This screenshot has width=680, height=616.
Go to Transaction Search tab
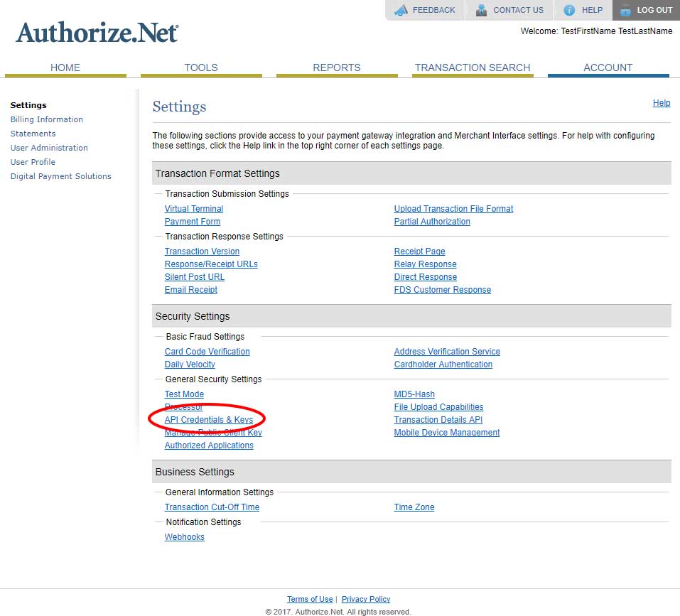click(473, 67)
